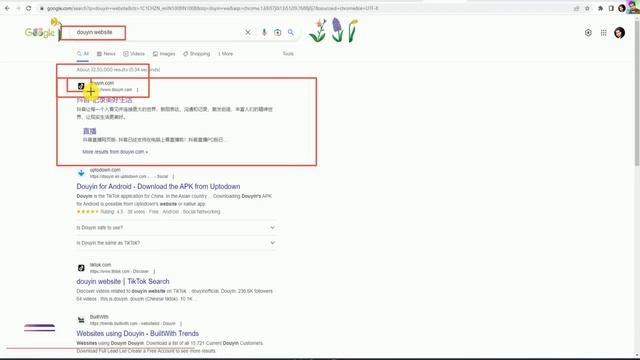Open the Chrome side panel icon
The image size is (640, 360).
(611, 8)
